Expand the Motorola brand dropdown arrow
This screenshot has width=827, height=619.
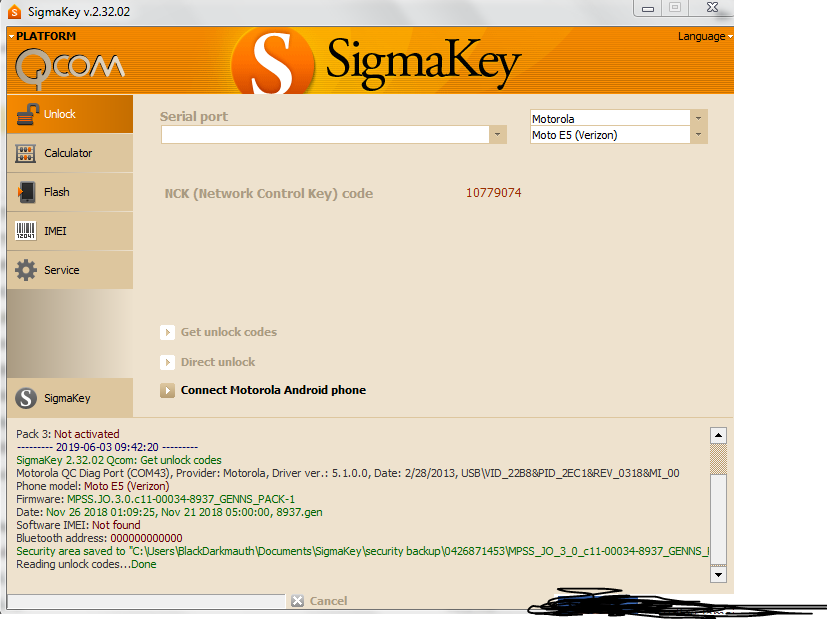[x=698, y=118]
